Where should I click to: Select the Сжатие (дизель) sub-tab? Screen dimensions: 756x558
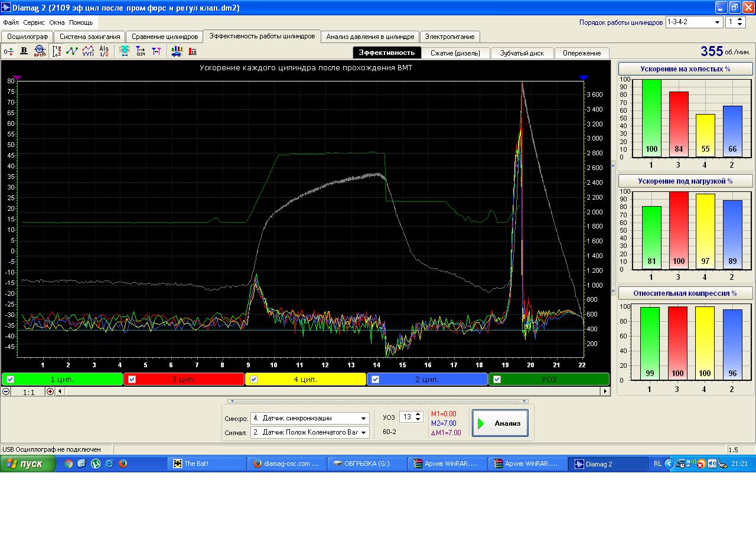455,53
